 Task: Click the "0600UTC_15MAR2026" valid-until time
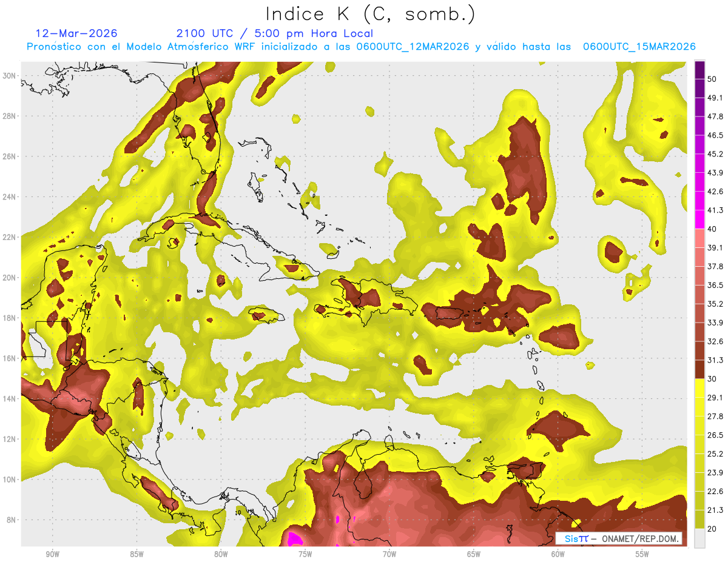coord(639,47)
